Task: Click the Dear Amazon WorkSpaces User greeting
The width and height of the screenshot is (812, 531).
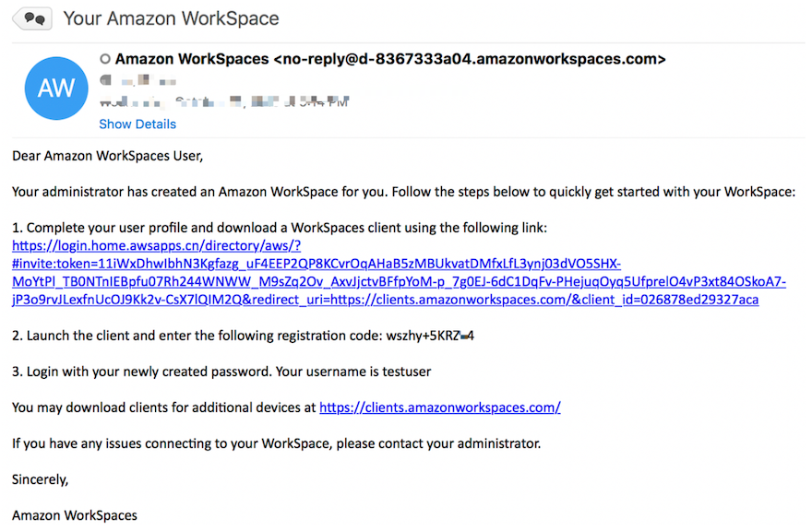Action: coord(108,156)
